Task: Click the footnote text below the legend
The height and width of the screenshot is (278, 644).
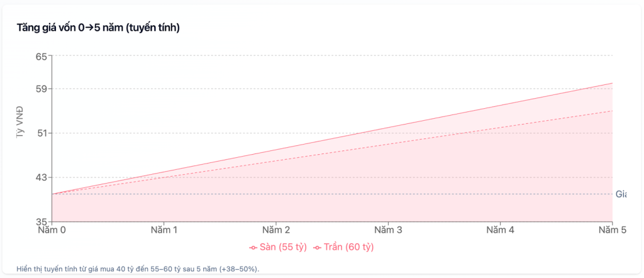Action: point(138,269)
